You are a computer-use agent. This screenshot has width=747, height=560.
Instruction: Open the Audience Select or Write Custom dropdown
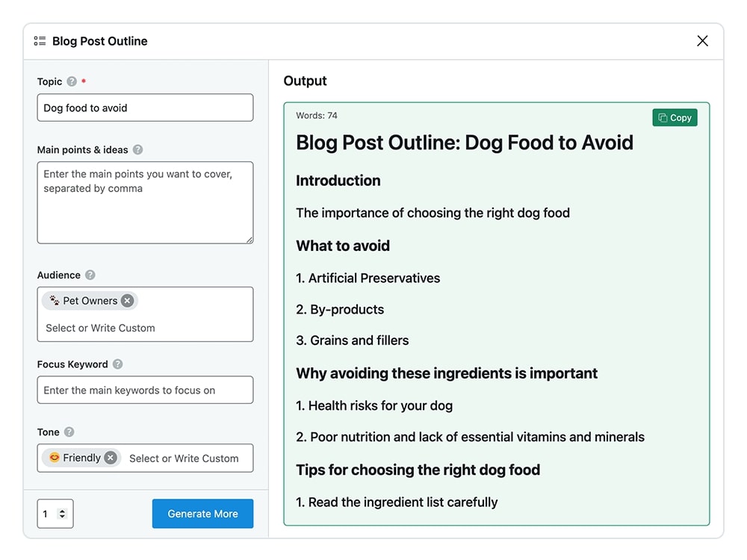coord(101,328)
